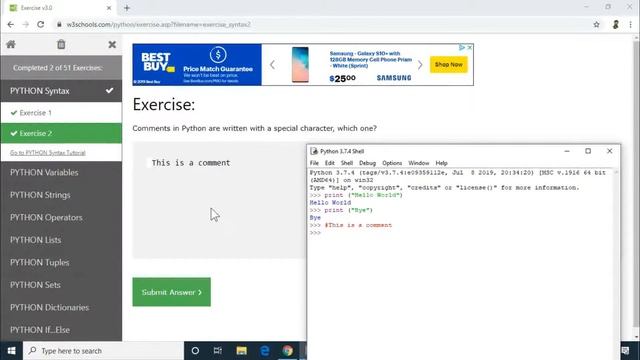Open the Chrome profile avatar
The width and height of the screenshot is (640, 360).
(616, 24)
